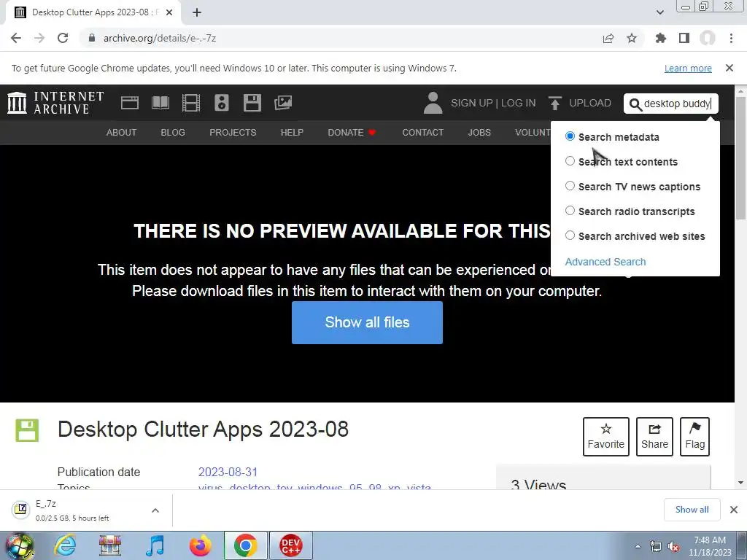Open publication date 2023-08-31 link
The height and width of the screenshot is (560, 747).
[x=228, y=472]
